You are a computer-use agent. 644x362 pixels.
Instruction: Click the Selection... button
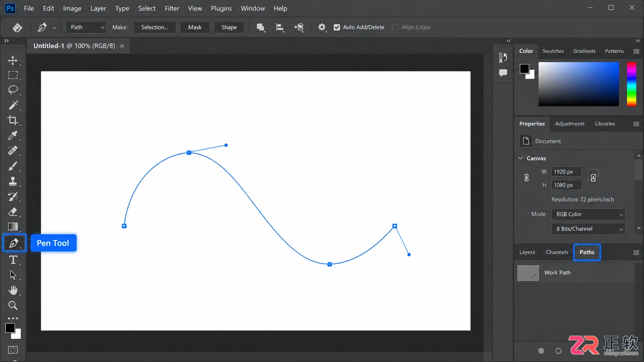coord(155,27)
